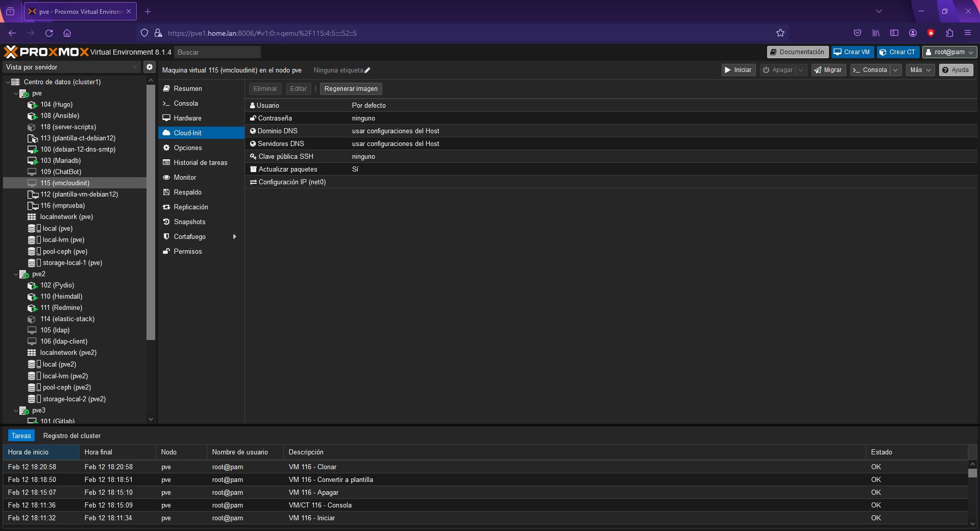Click in the Buscar search field
The width and height of the screenshot is (980, 531).
pos(217,52)
